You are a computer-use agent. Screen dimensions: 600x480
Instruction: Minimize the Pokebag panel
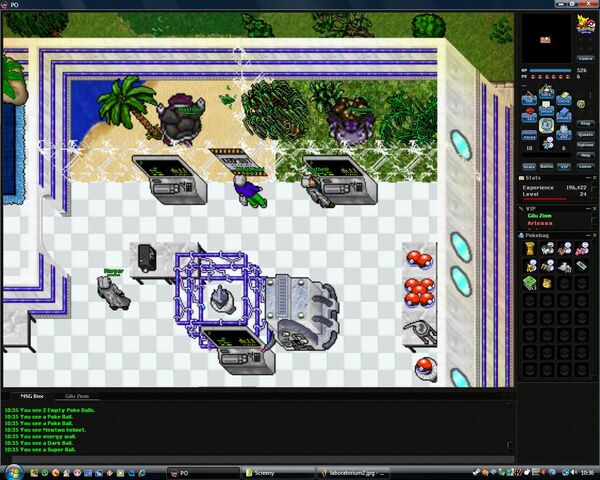pyautogui.click(x=588, y=235)
